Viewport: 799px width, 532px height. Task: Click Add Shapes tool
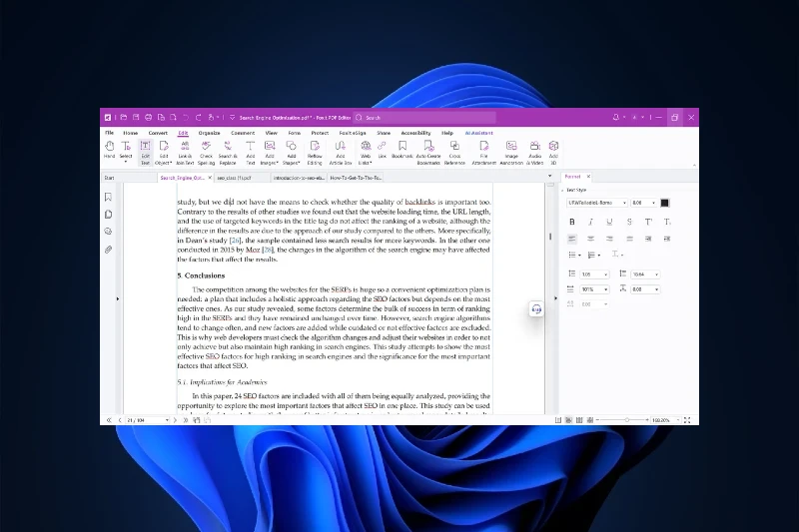point(291,153)
